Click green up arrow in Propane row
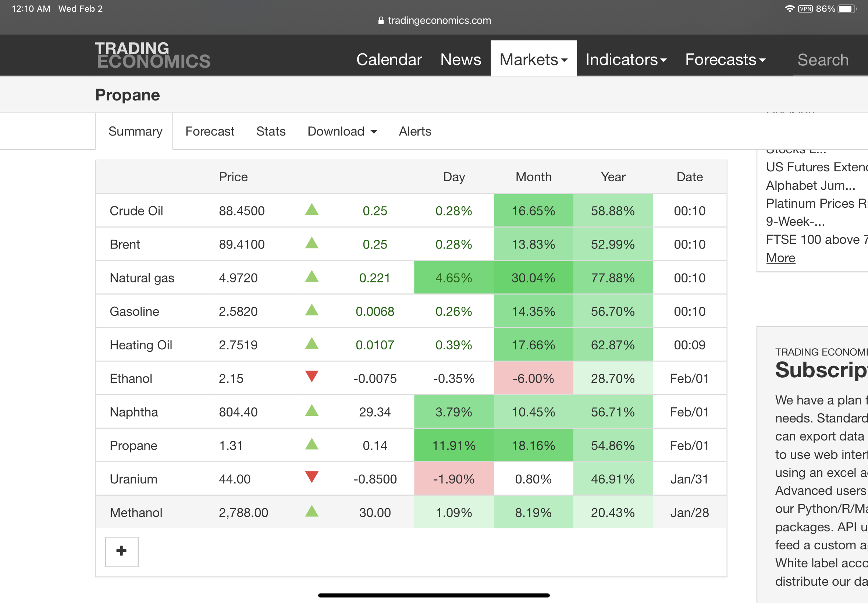868x603 pixels. pyautogui.click(x=312, y=444)
